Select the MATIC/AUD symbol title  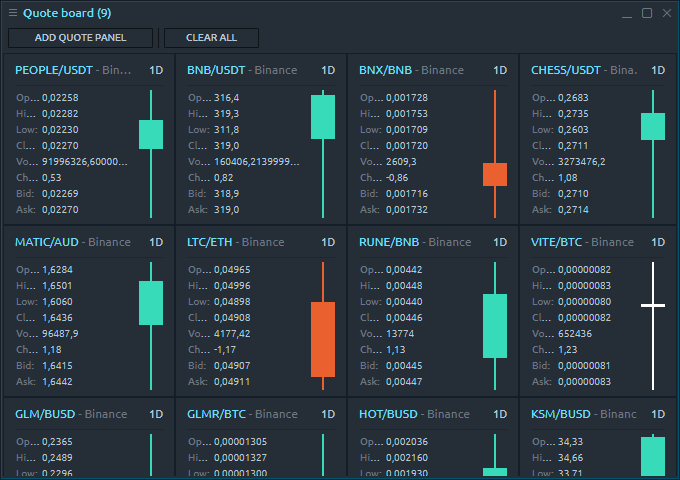pyautogui.click(x=47, y=242)
